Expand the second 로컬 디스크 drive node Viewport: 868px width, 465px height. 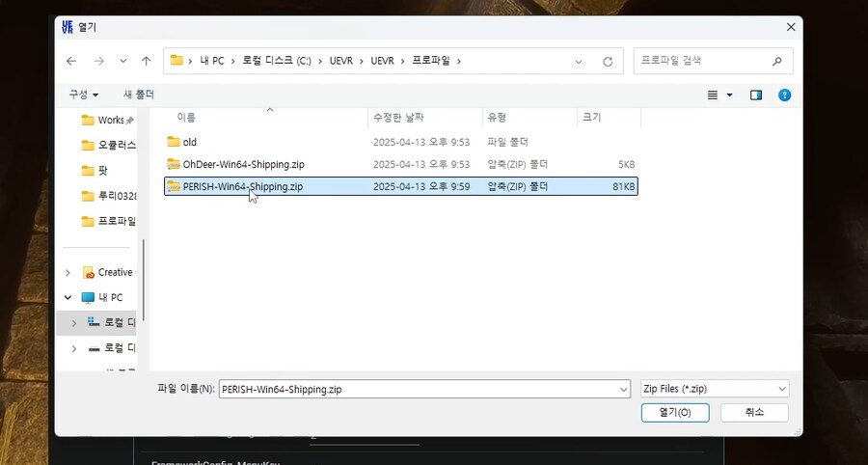[74, 348]
